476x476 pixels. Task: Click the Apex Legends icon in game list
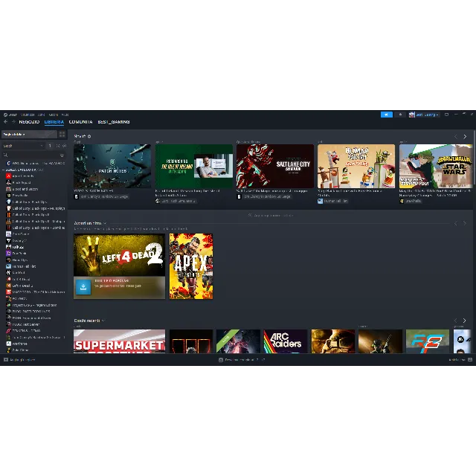(x=8, y=176)
